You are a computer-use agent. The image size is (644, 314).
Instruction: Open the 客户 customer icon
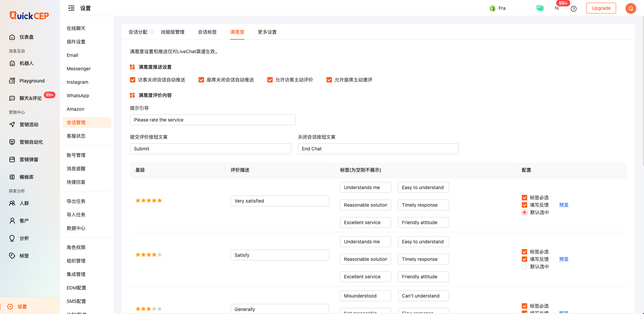click(12, 221)
